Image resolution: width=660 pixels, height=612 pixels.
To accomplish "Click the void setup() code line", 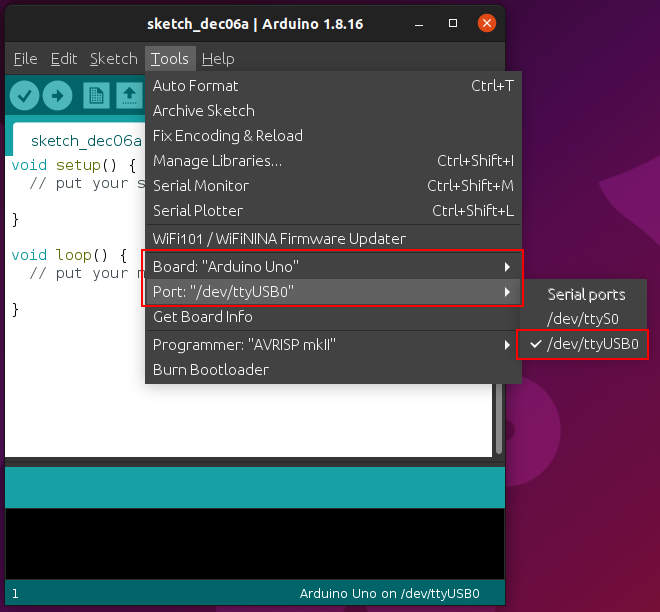I will pos(74,165).
